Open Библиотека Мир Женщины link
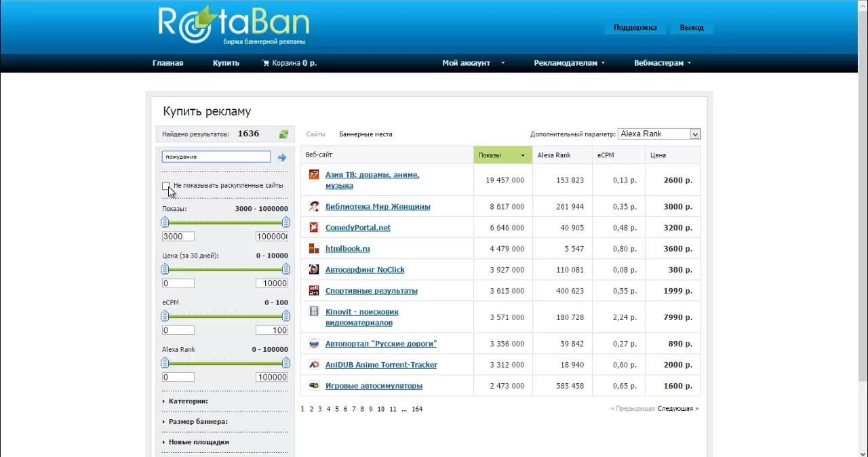The image size is (868, 457). click(x=378, y=207)
